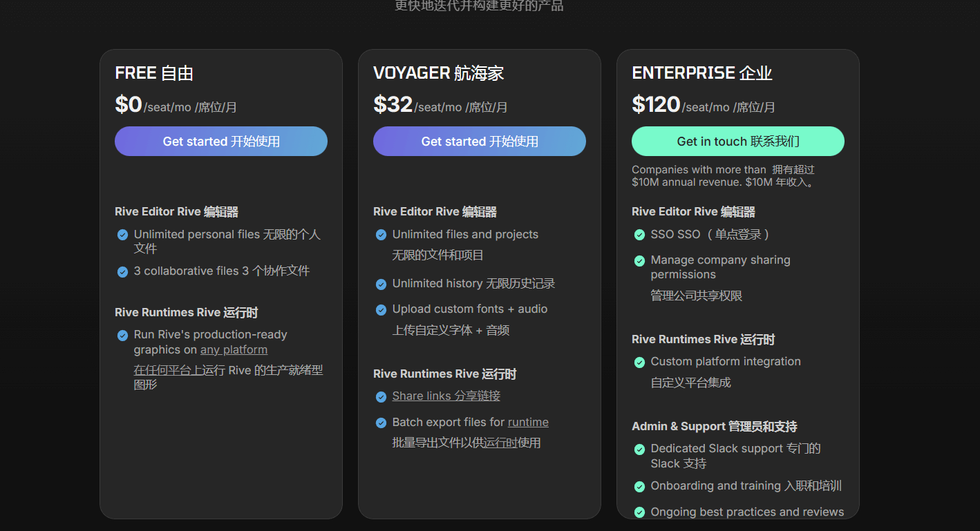Click Rive Runtimes heading in FREE card
Viewport: 980px width, 531px height.
click(x=186, y=313)
